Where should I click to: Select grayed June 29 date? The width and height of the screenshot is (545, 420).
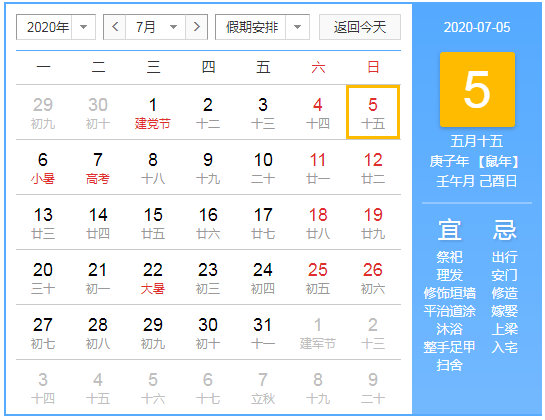tap(43, 113)
